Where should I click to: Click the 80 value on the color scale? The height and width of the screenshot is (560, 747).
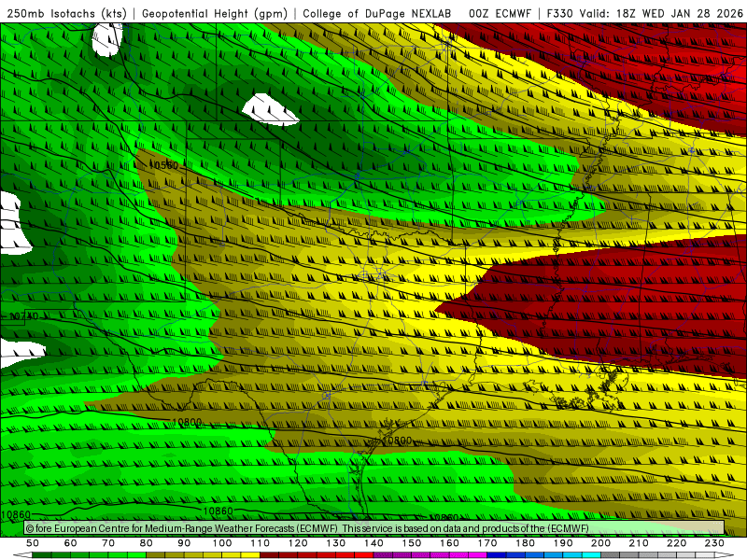point(147,543)
